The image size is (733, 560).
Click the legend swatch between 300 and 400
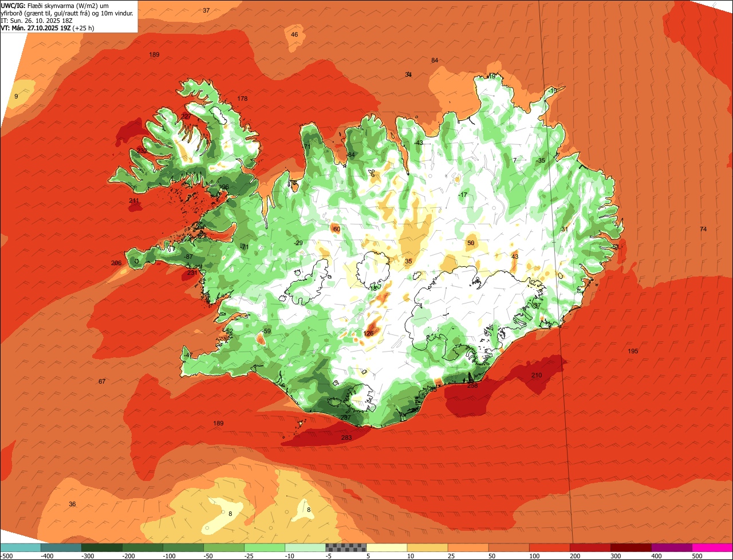tap(631, 547)
